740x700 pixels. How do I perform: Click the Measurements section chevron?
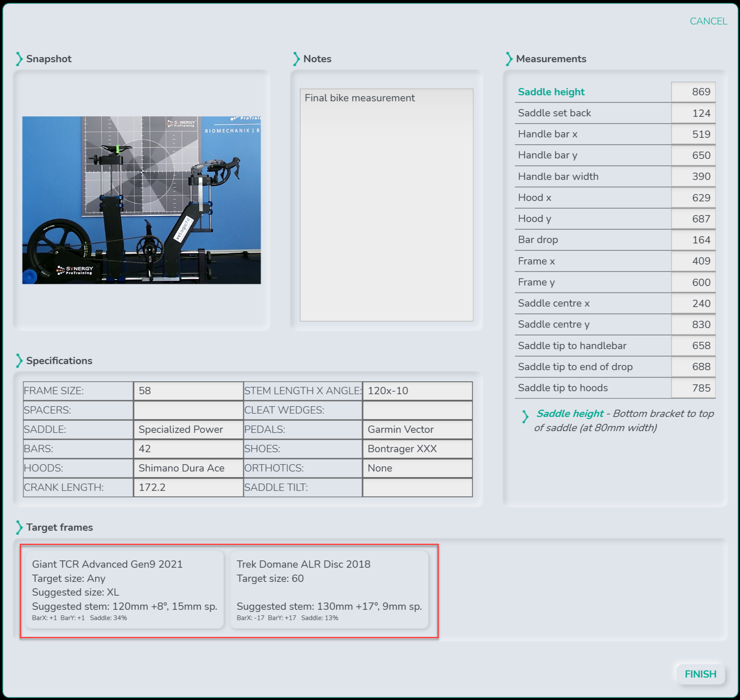(509, 59)
